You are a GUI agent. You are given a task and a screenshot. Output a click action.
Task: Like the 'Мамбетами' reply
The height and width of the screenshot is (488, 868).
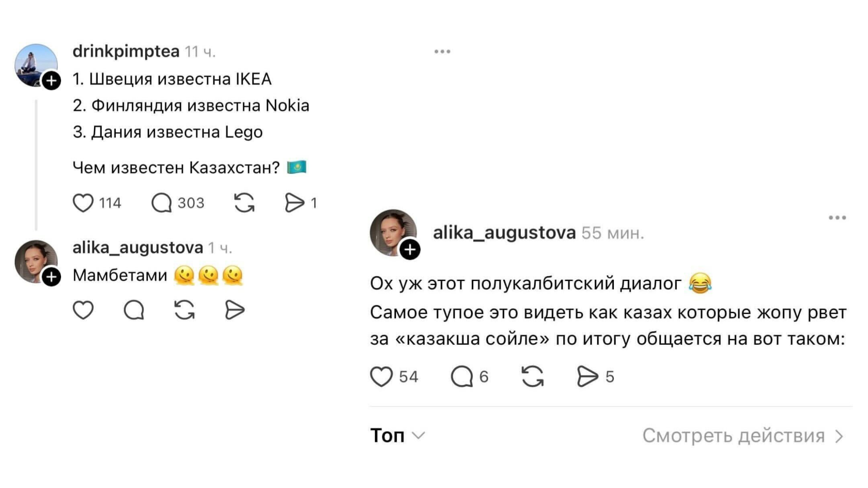click(x=83, y=310)
